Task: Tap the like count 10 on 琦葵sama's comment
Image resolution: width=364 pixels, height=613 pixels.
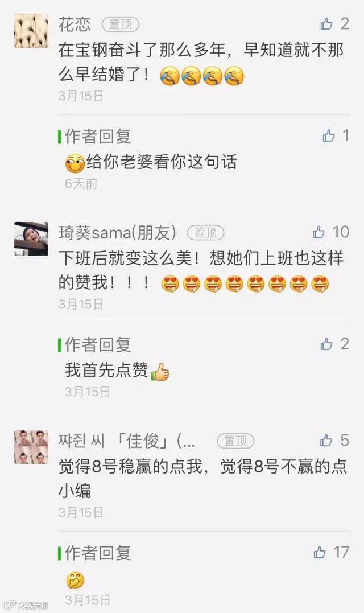Action: click(341, 232)
